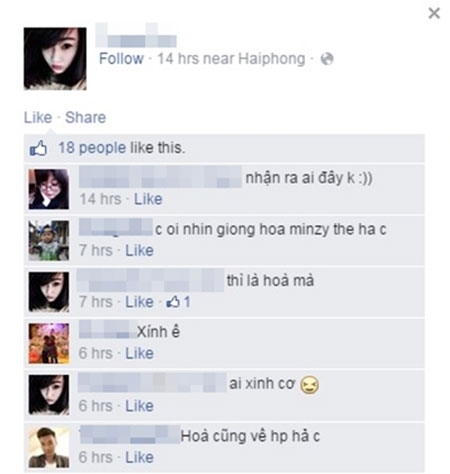This screenshot has width=450, height=474.
Task: Follow the post author
Action: [121, 59]
